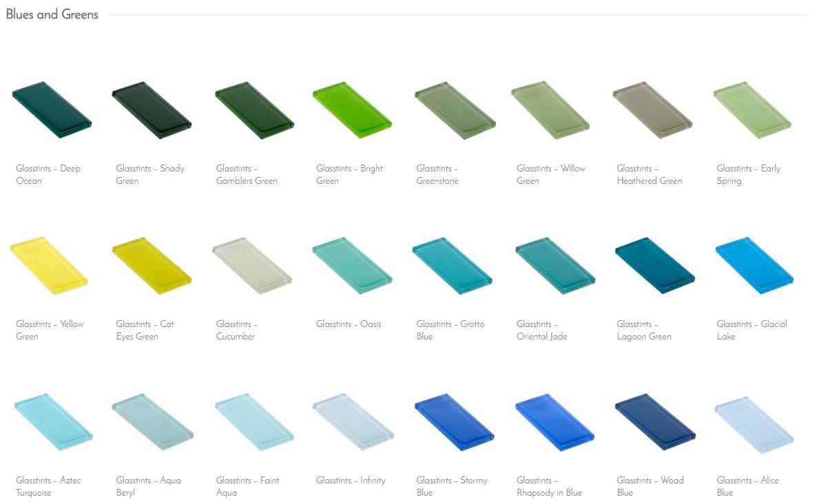Click the 'Glasstints – Willow Green' text label
This screenshot has width=817, height=504.
pyautogui.click(x=550, y=174)
